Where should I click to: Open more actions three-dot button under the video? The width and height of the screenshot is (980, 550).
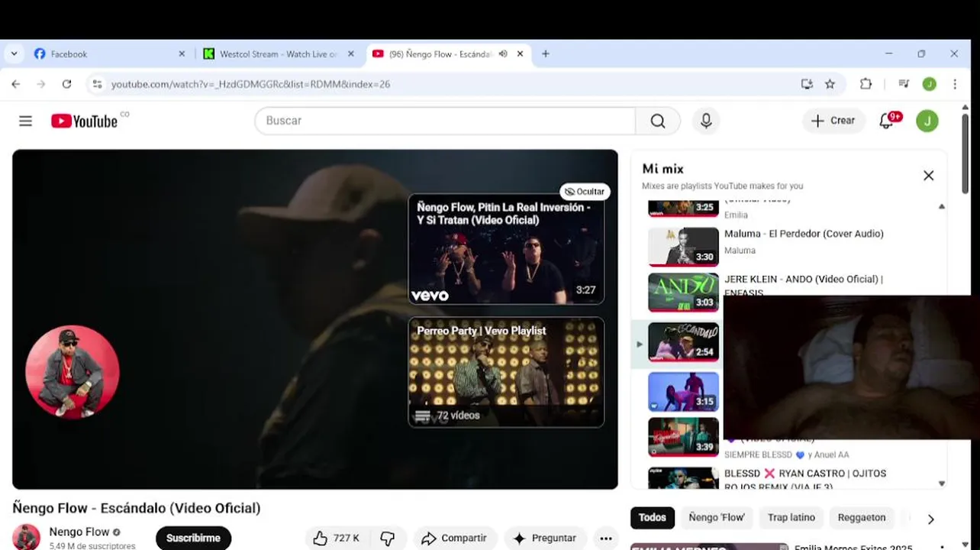pos(606,538)
